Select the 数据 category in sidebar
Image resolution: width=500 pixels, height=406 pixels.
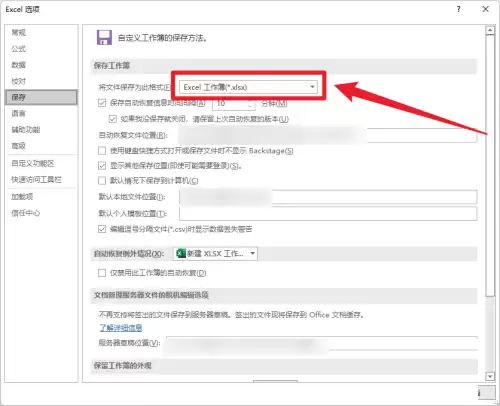pos(19,65)
